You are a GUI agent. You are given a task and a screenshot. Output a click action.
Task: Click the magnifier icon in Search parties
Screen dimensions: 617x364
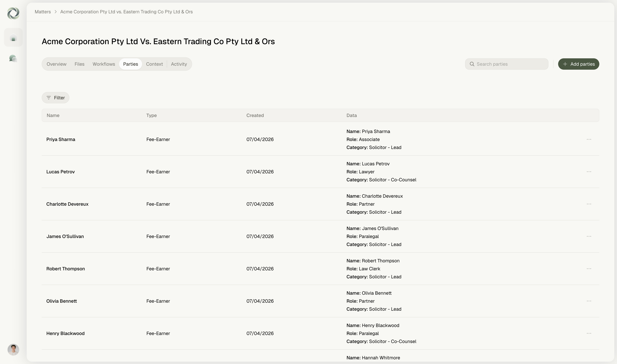point(472,64)
